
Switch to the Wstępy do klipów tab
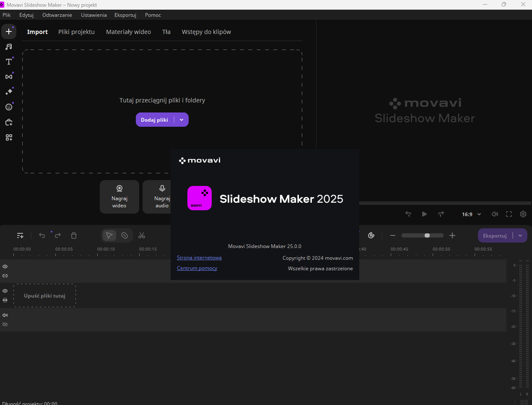click(206, 32)
